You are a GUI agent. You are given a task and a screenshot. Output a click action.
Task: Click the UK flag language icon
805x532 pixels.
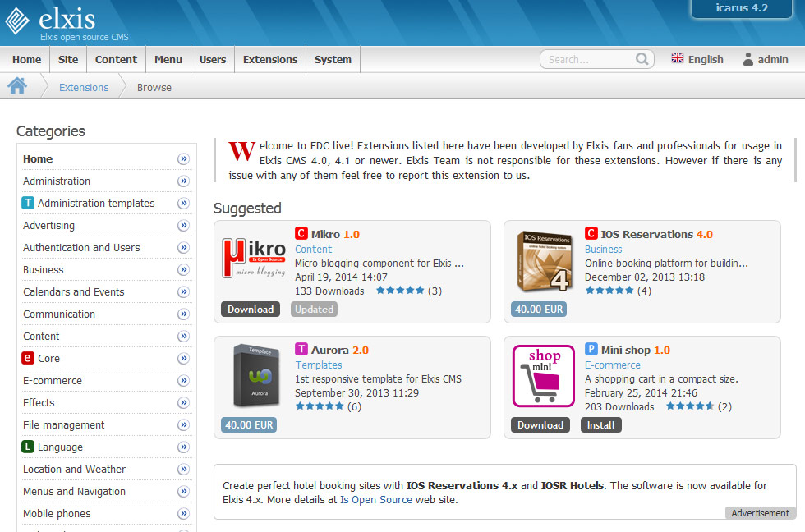677,58
